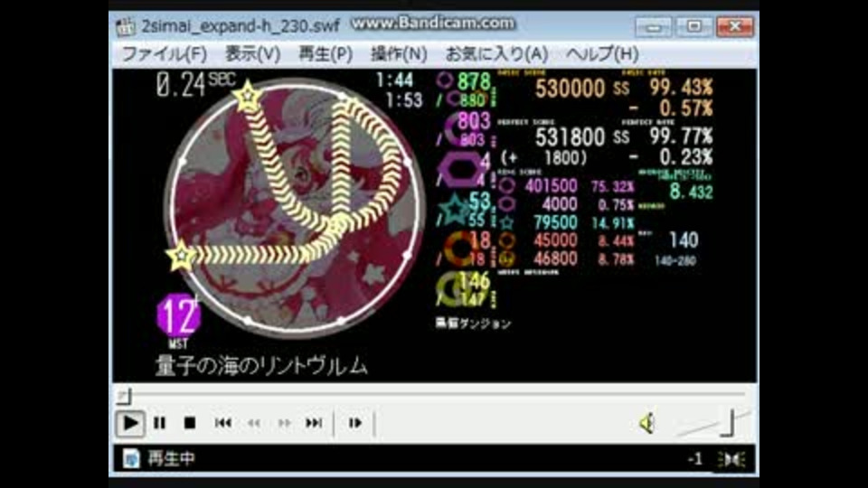Image resolution: width=868 pixels, height=488 pixels.
Task: Skip to previous track
Action: [222, 423]
